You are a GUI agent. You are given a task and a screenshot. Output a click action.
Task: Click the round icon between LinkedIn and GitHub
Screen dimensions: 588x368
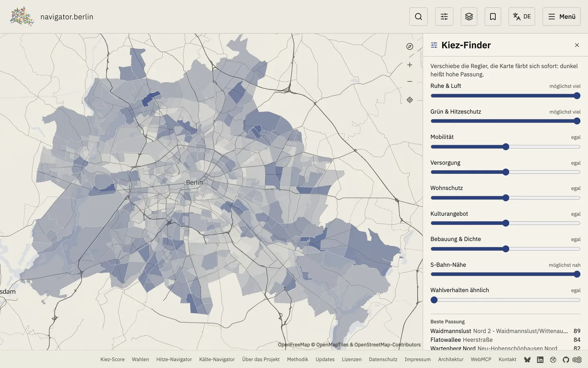pyautogui.click(x=553, y=360)
